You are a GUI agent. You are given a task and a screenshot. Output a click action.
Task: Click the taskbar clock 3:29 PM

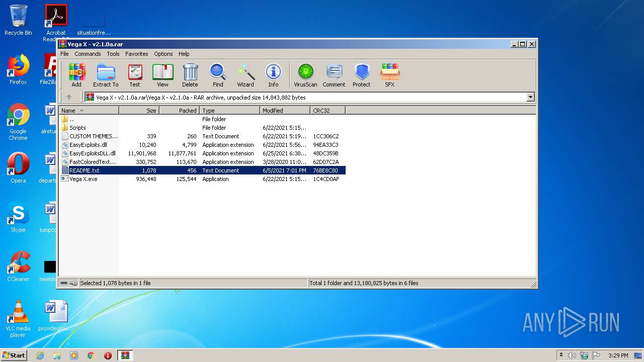618,355
